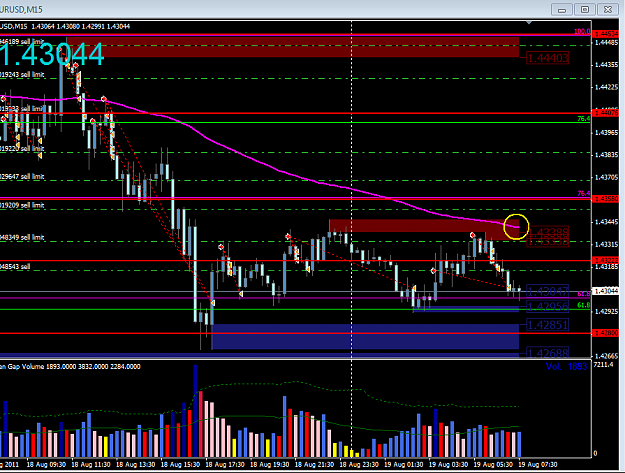Click the boxed 1.44403 supply zone price label
This screenshot has width=625, height=473.
[548, 58]
